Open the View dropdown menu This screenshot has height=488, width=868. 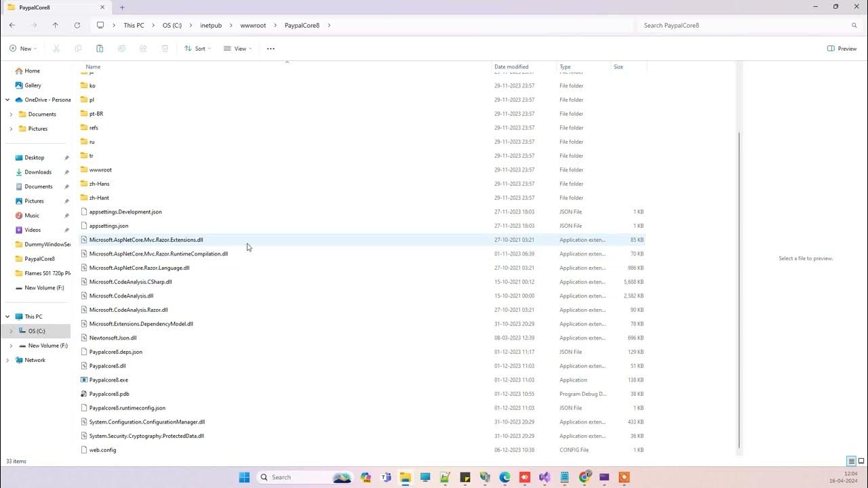click(x=237, y=49)
